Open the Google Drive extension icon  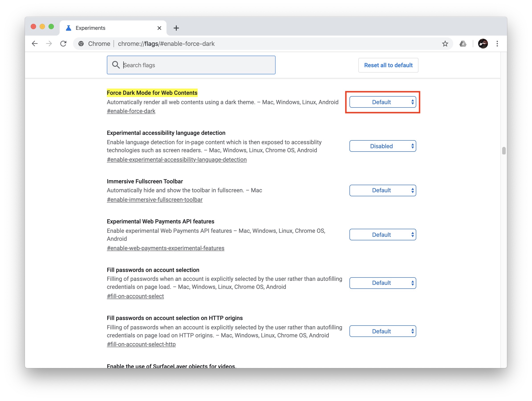pos(463,44)
